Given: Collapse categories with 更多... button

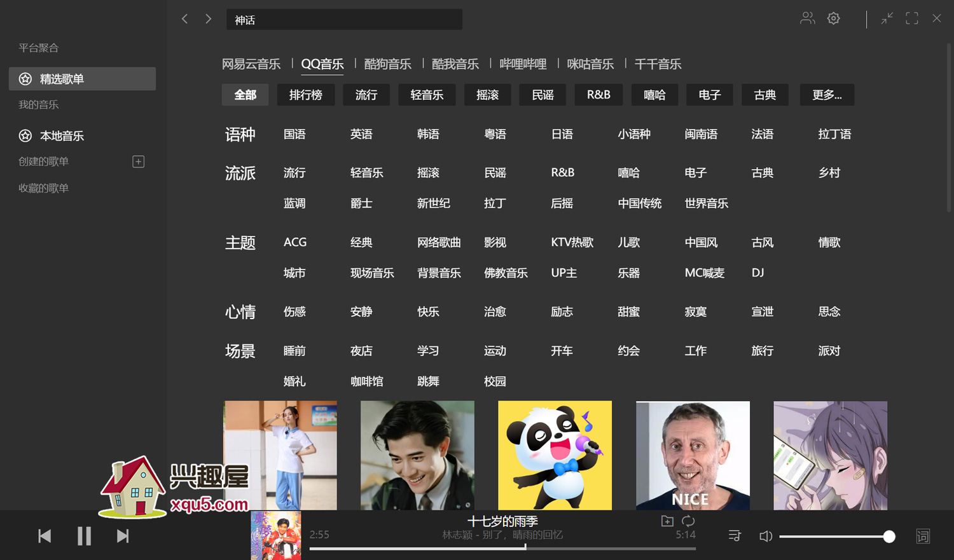Looking at the screenshot, I should (827, 95).
